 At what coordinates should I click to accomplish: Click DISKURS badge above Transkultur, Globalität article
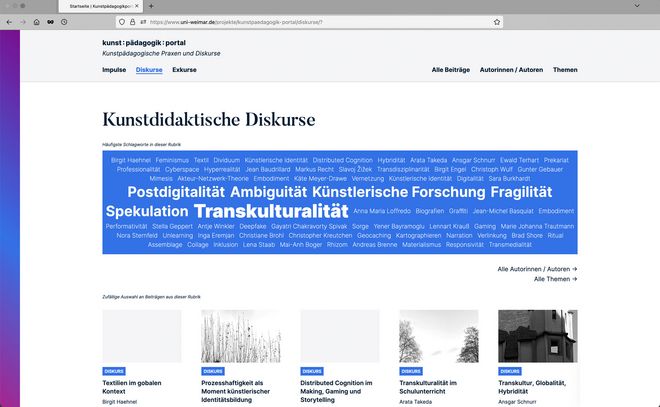[510, 371]
